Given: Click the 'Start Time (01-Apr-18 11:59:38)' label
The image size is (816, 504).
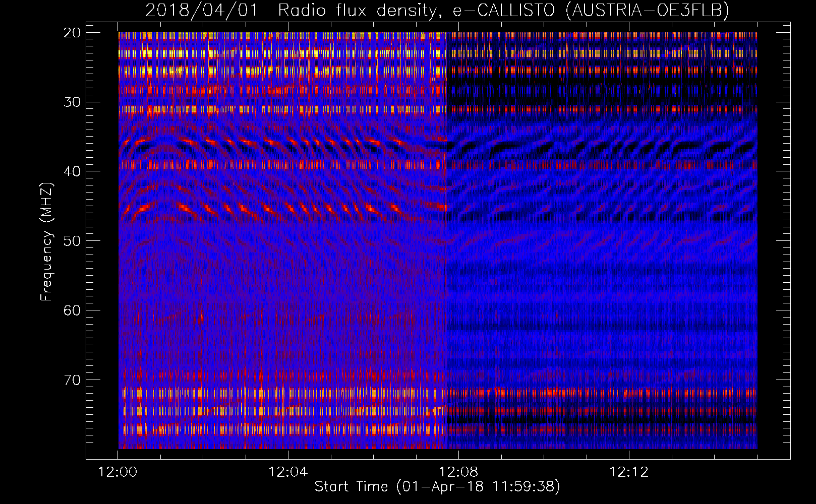Looking at the screenshot, I should coord(437,486).
